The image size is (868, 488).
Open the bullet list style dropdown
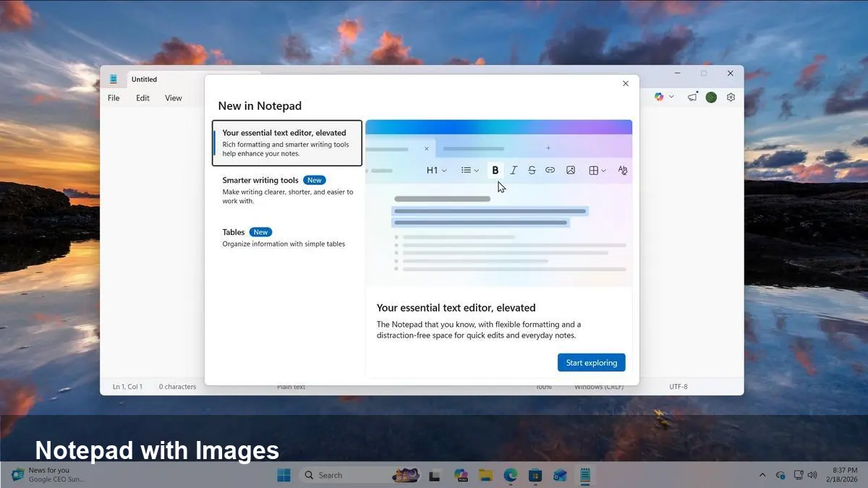tap(469, 170)
